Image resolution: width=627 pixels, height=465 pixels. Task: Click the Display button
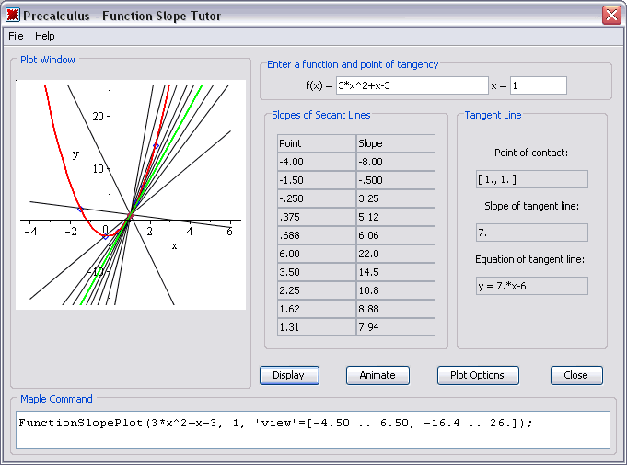[x=289, y=376]
